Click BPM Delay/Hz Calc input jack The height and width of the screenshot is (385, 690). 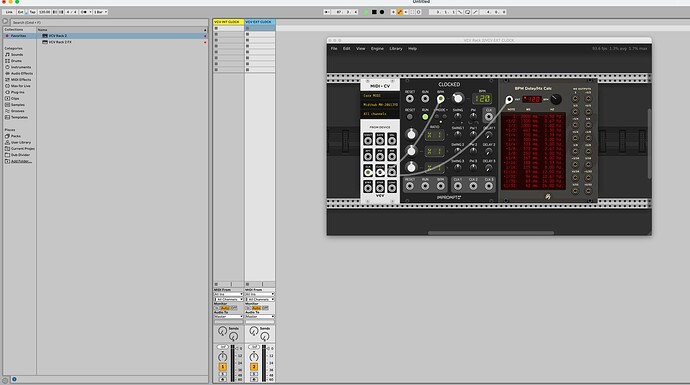[x=509, y=99]
